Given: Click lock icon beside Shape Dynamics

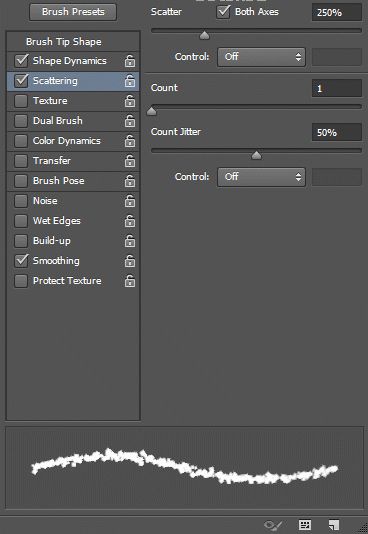Looking at the screenshot, I should click(x=130, y=61).
